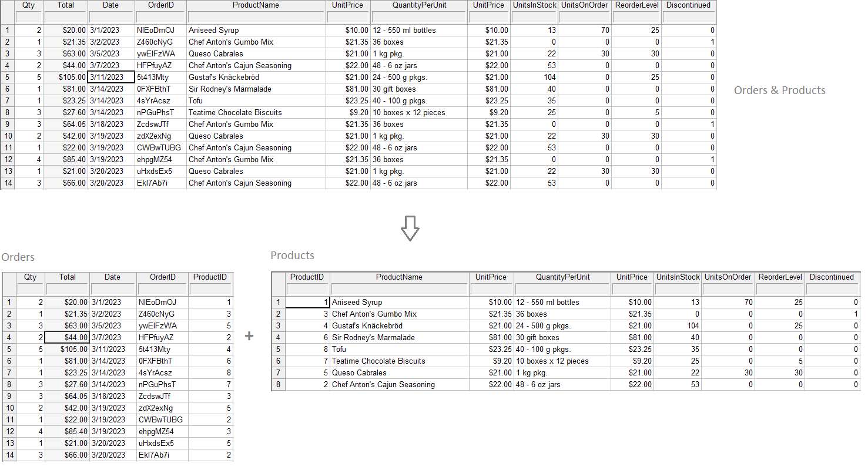Sort by Discontinued header in Products table
The width and height of the screenshot is (868, 470).
pos(831,277)
